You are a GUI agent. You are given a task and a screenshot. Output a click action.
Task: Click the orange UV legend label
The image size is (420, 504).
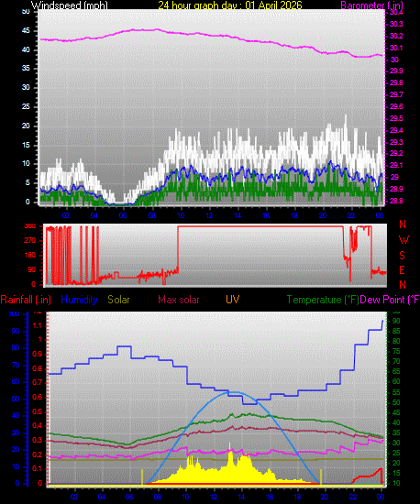coord(233,300)
